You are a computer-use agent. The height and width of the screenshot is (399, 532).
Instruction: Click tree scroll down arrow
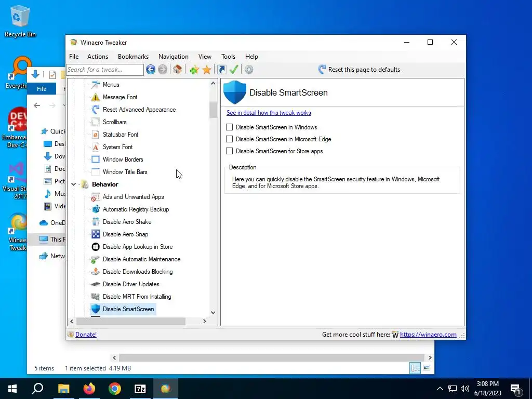(x=213, y=312)
